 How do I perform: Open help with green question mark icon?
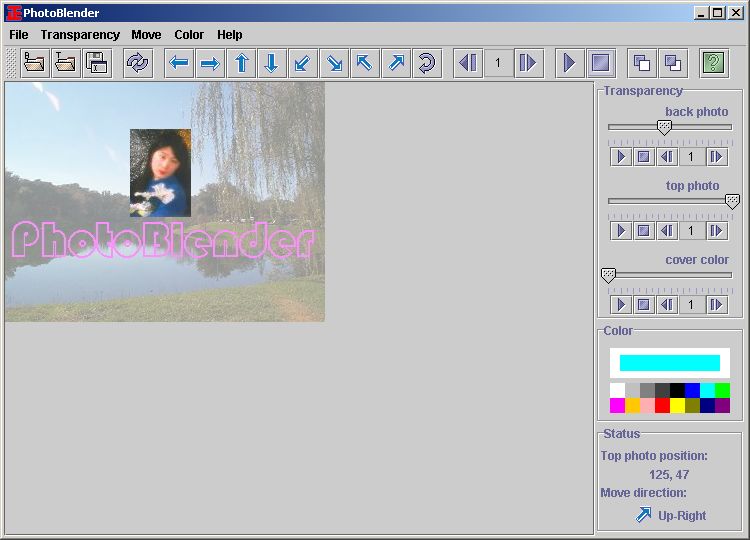[714, 63]
